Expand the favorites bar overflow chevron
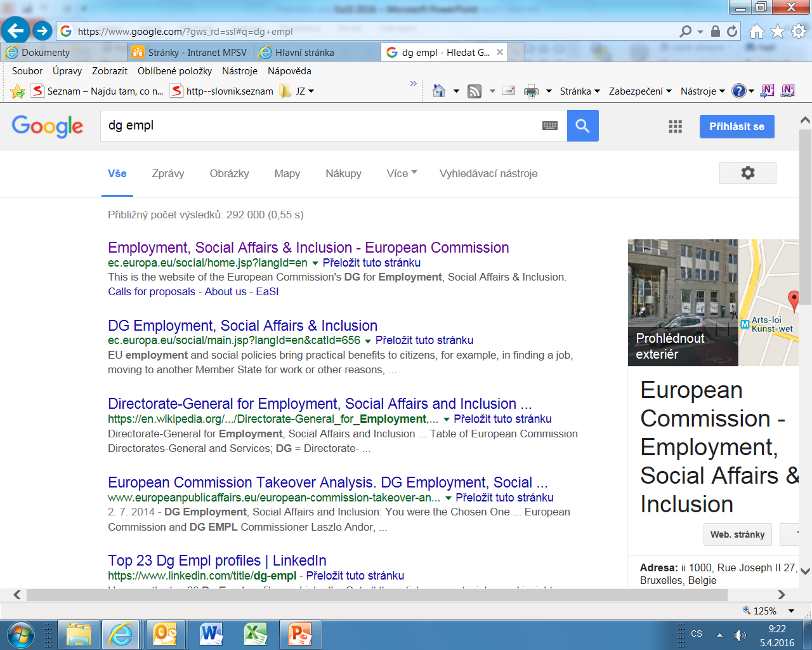 point(414,84)
